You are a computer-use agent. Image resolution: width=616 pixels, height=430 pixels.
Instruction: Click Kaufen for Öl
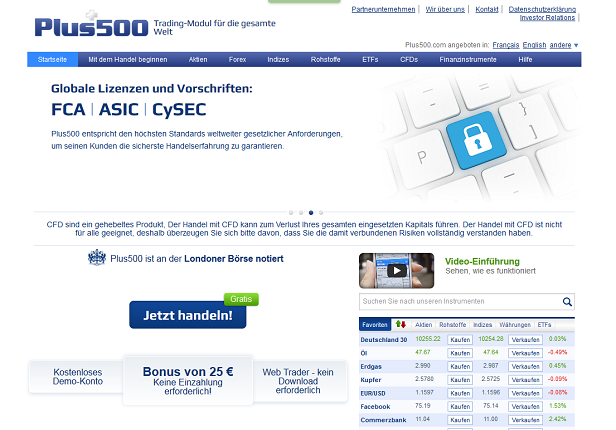460,353
